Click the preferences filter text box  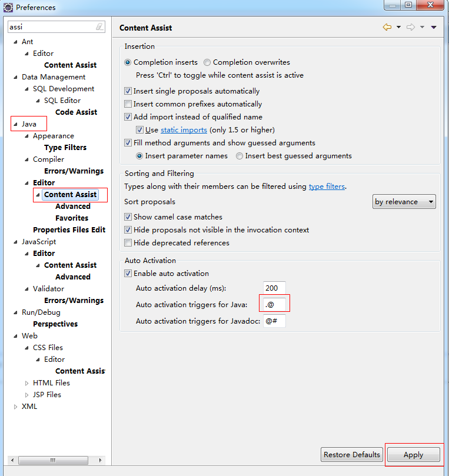(56, 26)
